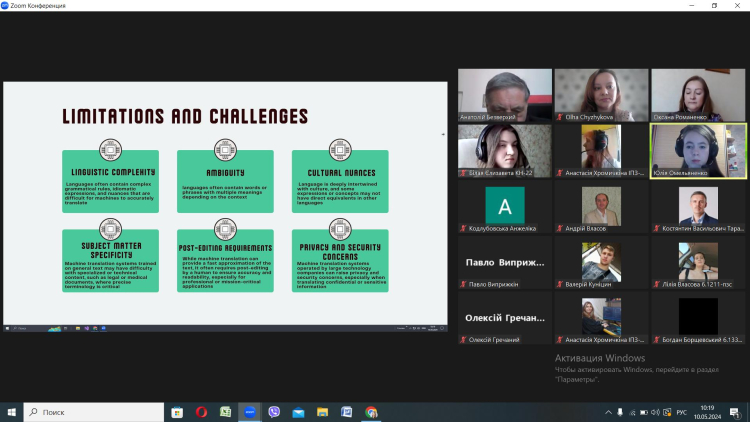Open Google Chrome from the taskbar

tap(372, 411)
